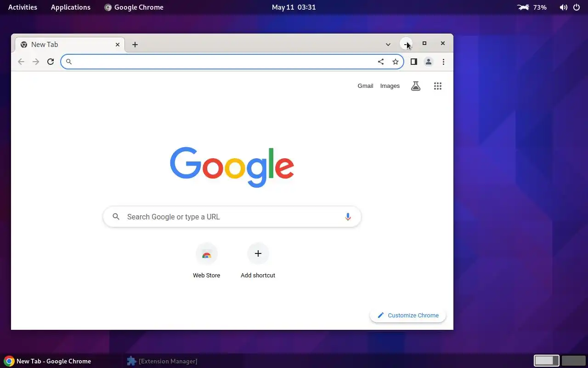Maximize the Chrome window

coord(424,43)
